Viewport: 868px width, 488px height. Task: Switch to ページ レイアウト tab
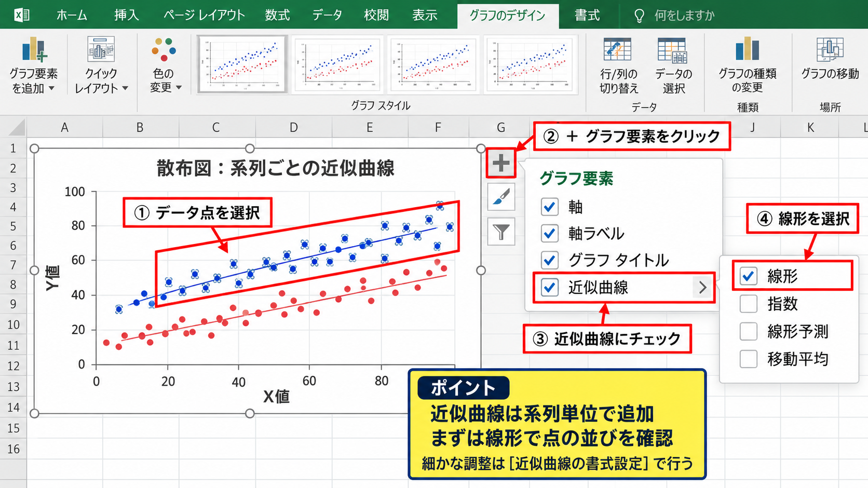pyautogui.click(x=204, y=15)
